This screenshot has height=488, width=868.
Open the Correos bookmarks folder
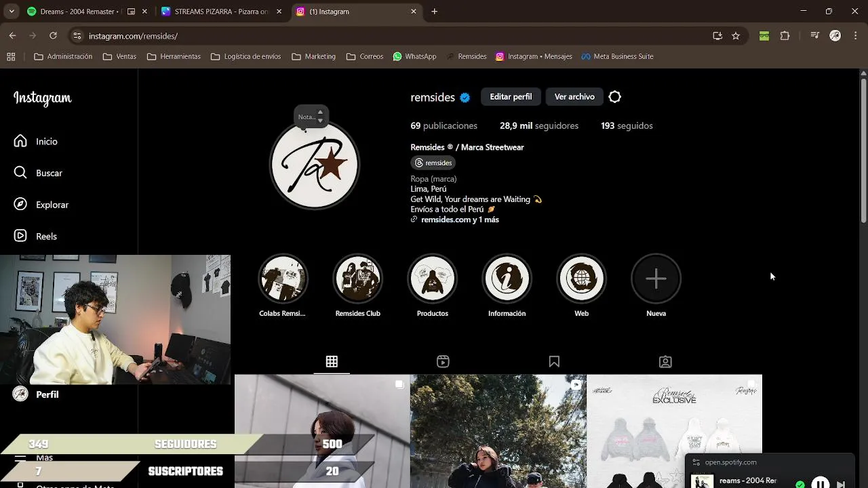pos(365,56)
